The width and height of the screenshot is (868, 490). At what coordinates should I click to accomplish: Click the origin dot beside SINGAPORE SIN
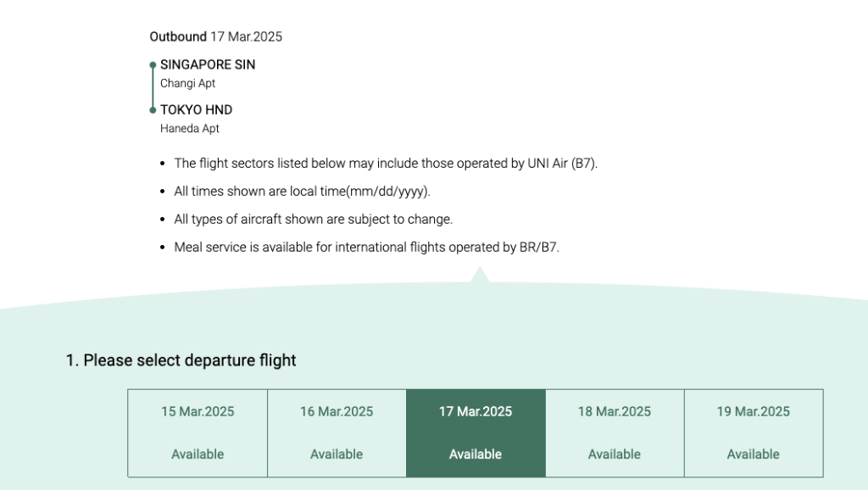153,65
